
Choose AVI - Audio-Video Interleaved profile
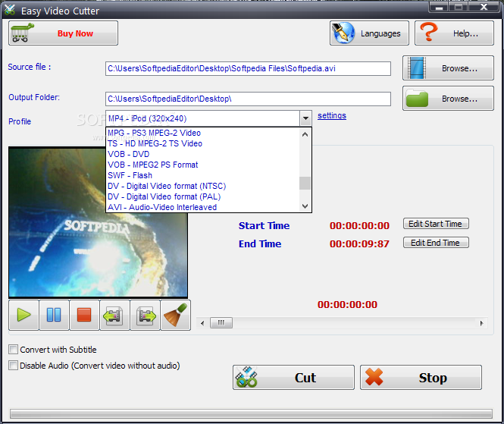pyautogui.click(x=203, y=207)
